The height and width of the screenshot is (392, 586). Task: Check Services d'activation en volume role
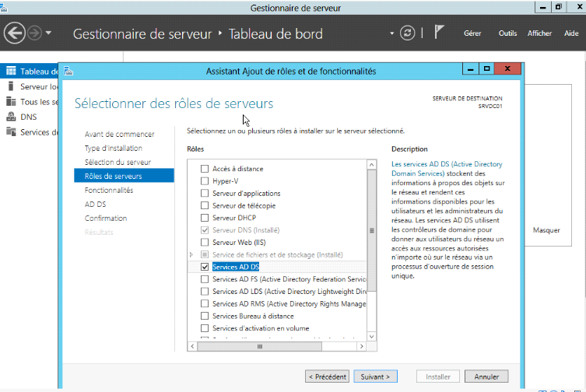tap(205, 328)
